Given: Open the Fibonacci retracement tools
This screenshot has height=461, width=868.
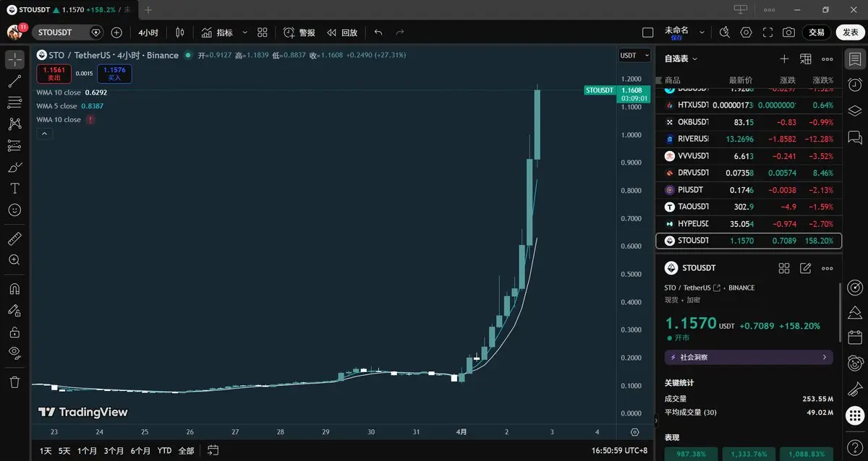Looking at the screenshot, I should click(14, 103).
